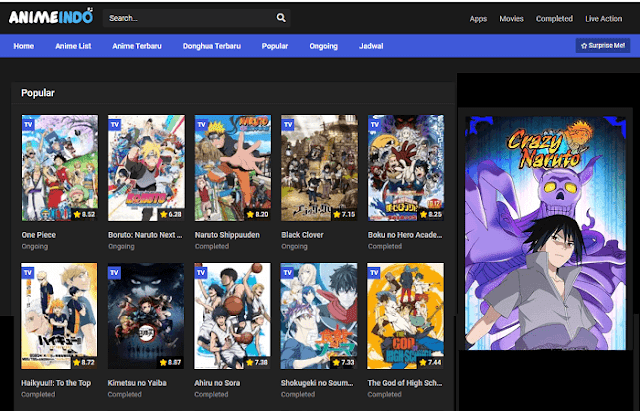The height and width of the screenshot is (411, 640).
Task: Open The God of High School poster
Action: click(405, 316)
